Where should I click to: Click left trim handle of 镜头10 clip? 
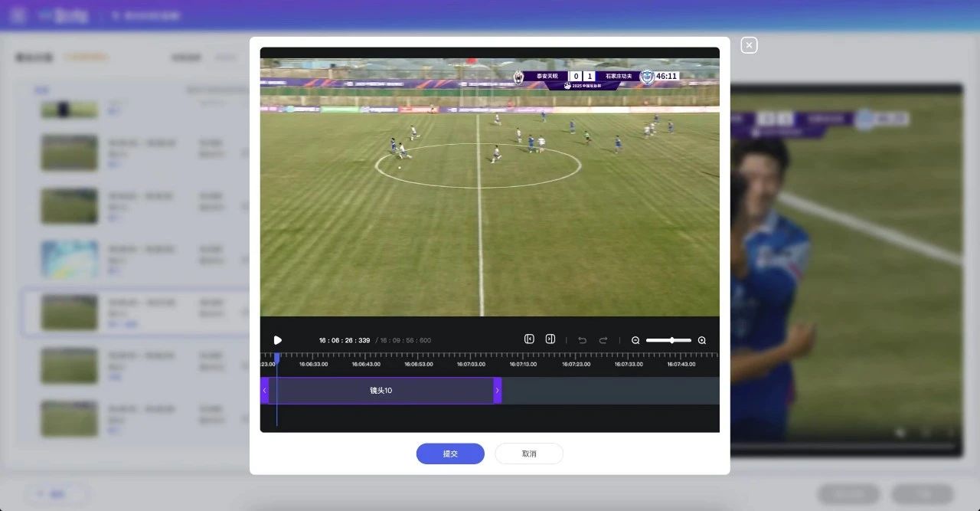265,391
